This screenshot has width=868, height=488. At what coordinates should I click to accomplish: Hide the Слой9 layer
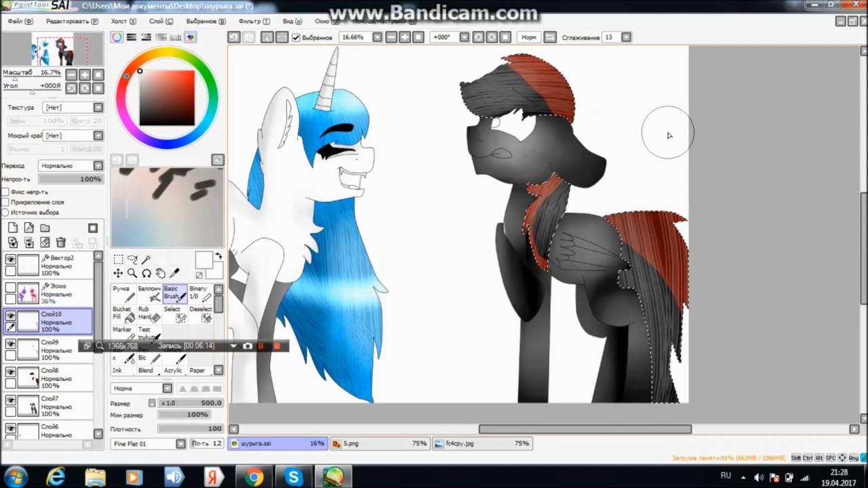(x=10, y=344)
